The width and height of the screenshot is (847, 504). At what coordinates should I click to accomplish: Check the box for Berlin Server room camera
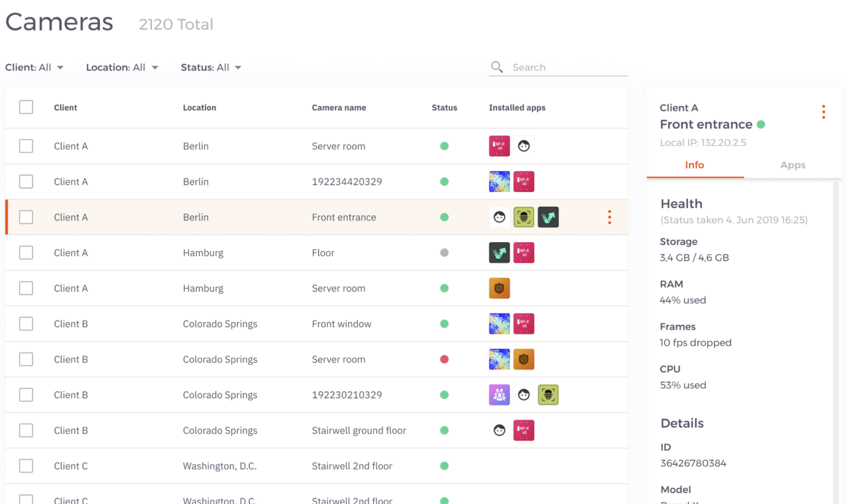point(26,146)
